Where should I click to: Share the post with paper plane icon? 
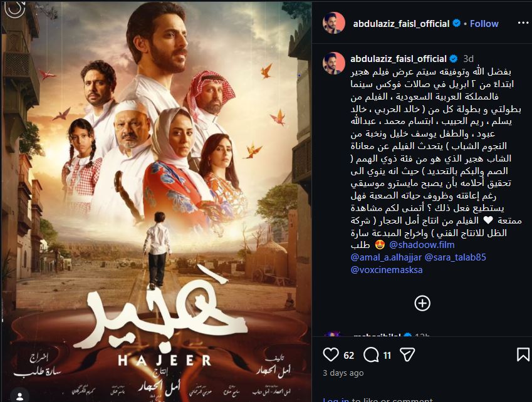click(407, 355)
